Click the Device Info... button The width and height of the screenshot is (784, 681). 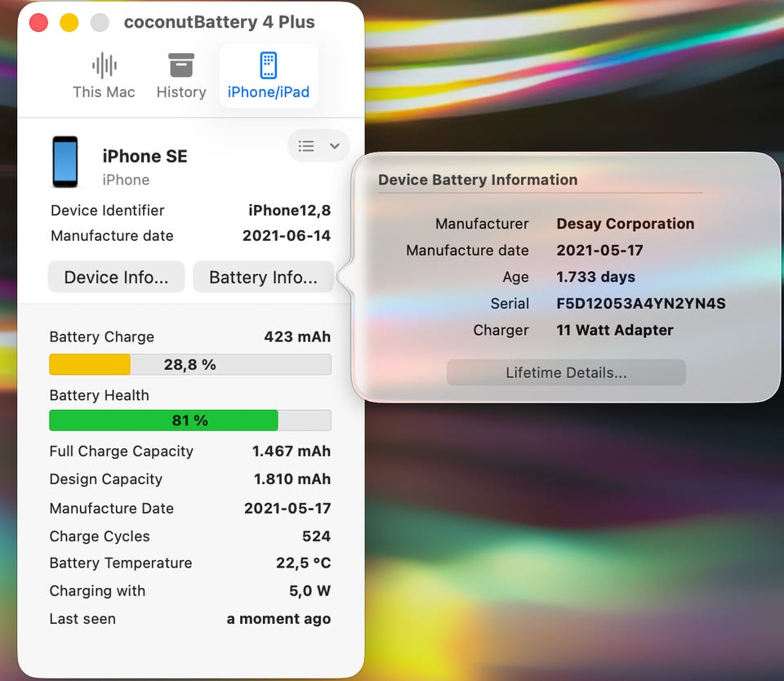(x=116, y=277)
